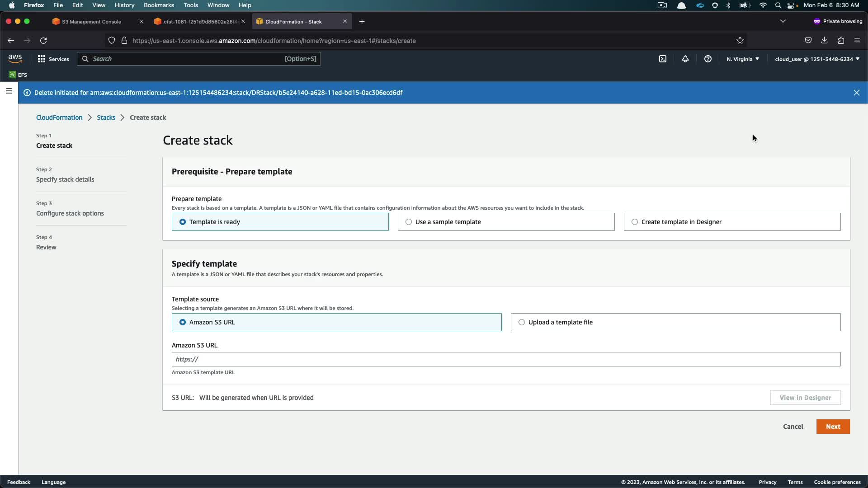Open the Bookmarks menu in menu bar
Image resolution: width=868 pixels, height=488 pixels.
click(x=159, y=5)
